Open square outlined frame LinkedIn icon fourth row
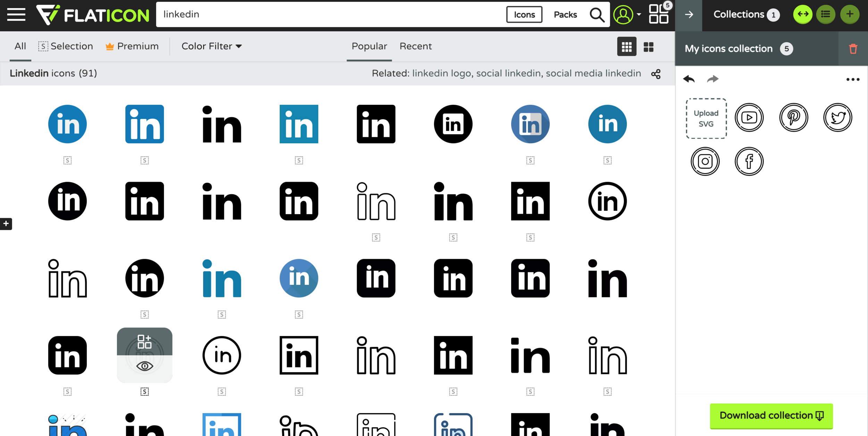 coord(299,355)
